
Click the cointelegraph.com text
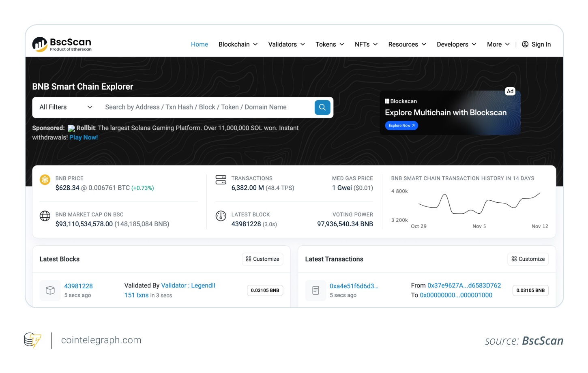(101, 340)
